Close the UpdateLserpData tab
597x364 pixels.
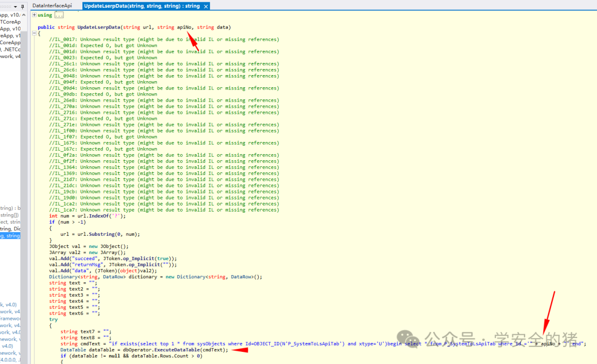pyautogui.click(x=206, y=6)
